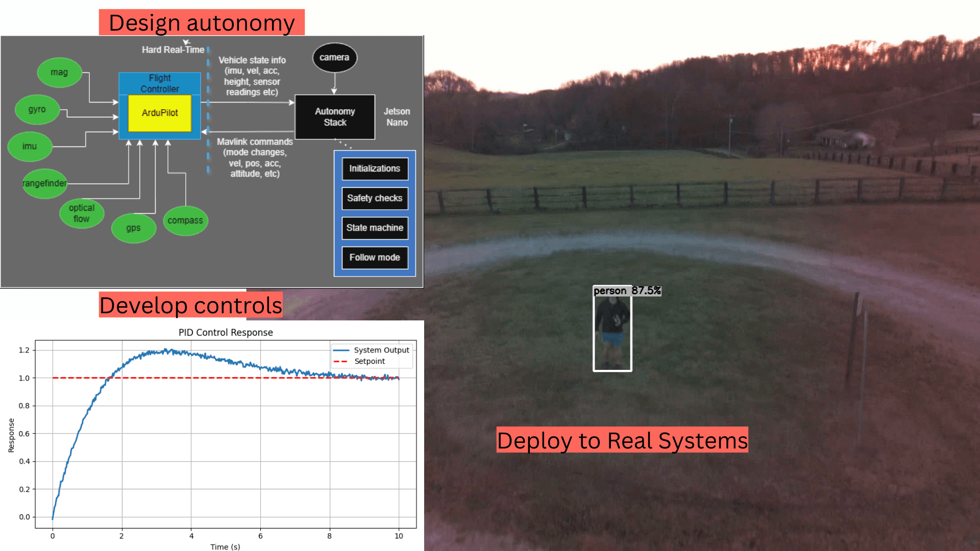The width and height of the screenshot is (980, 551).
Task: Select the imu sensor ellipse
Action: pos(30,146)
